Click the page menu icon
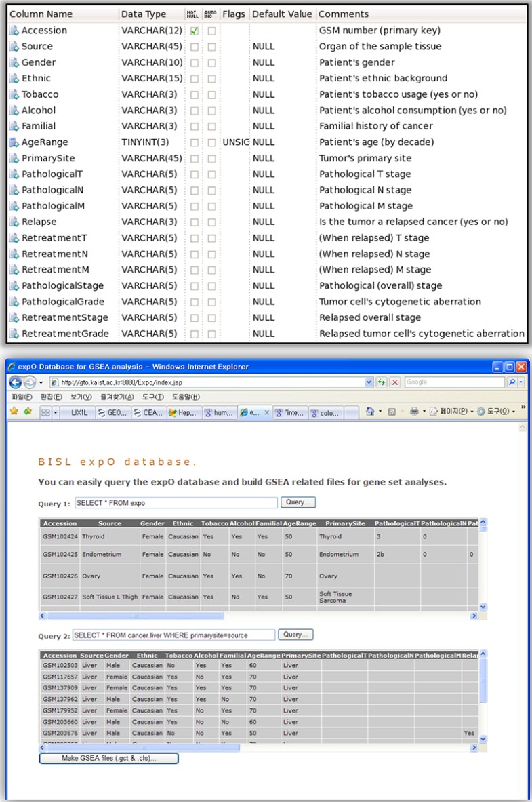532x802 pixels. coord(434,412)
